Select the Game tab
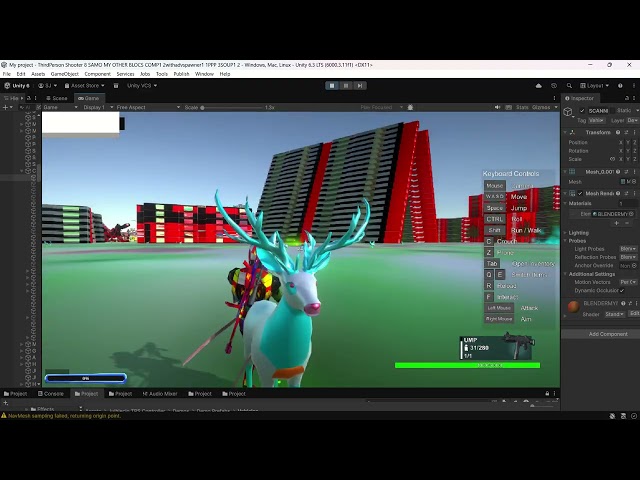Viewport: 640px width, 480px height. tap(89, 98)
